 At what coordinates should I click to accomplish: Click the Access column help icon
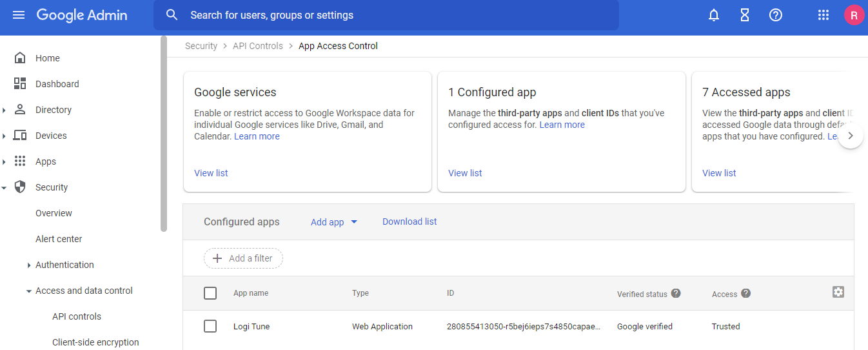745,293
